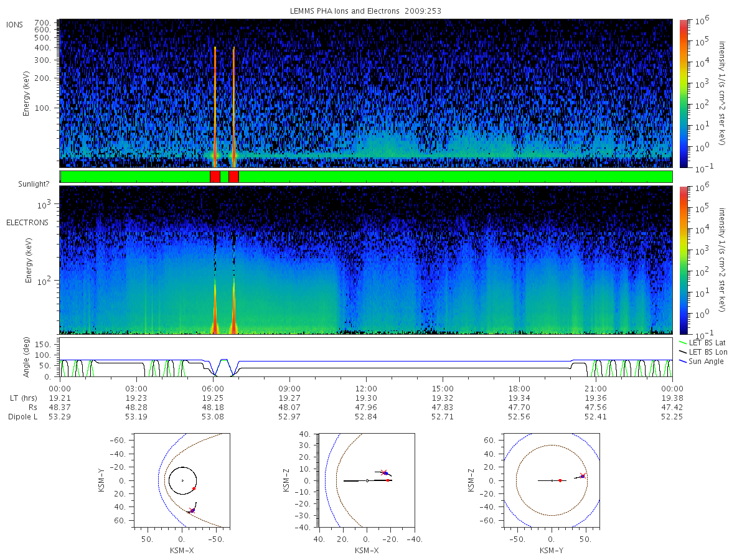Click the second red sunlight bar segment

click(233, 177)
